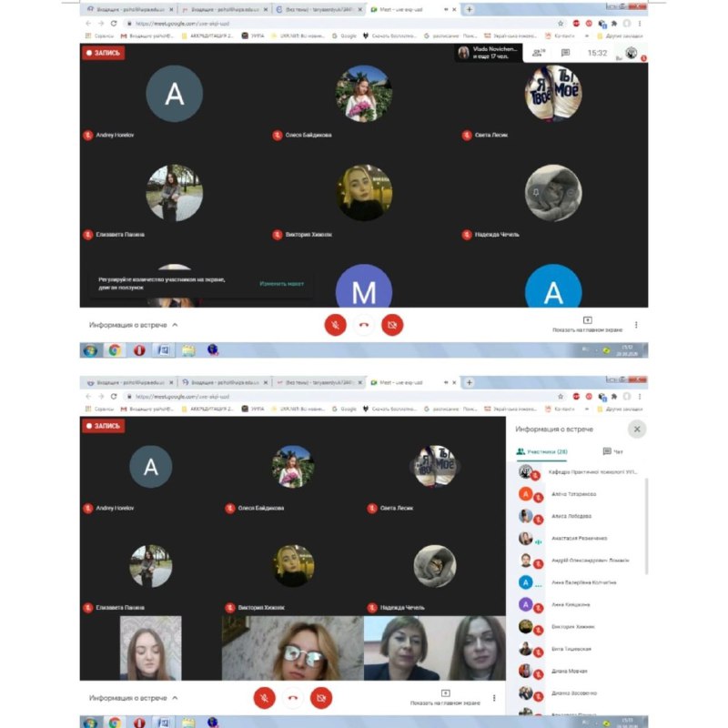Viewport: 728px width, 728px height.
Task: Click participants panel scrollbar
Action: pyautogui.click(x=646, y=527)
